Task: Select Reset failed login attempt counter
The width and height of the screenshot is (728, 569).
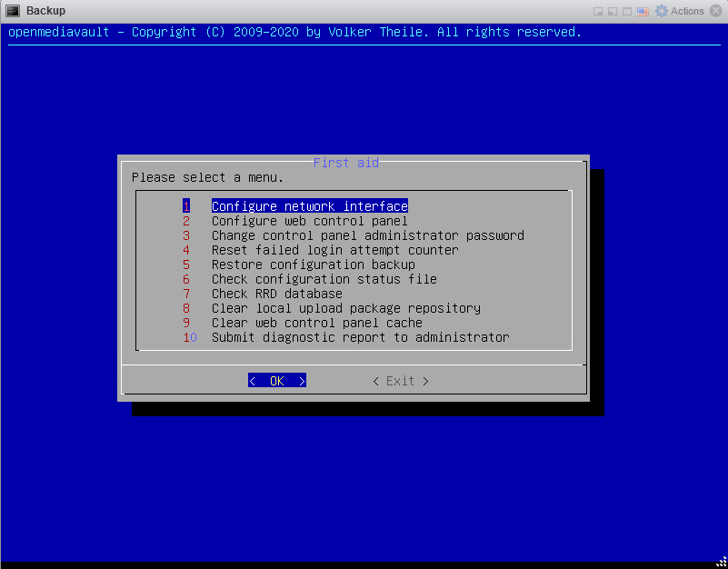Action: 334,250
